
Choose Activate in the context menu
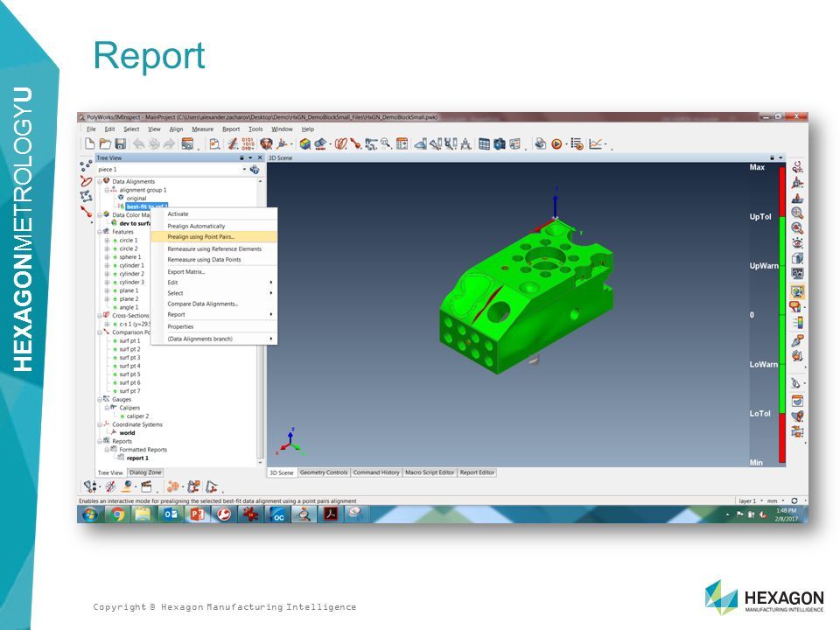pos(213,213)
